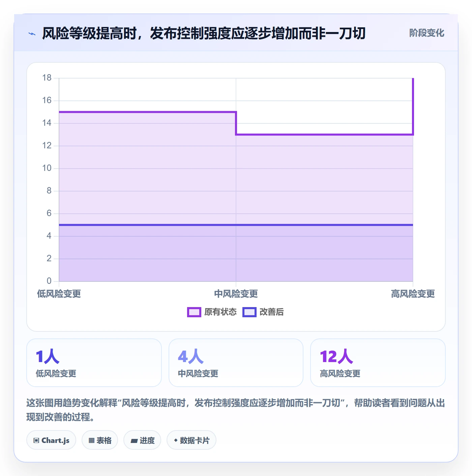This screenshot has width=472, height=476.
Task: Click the y-axis value 10
Action: (47, 168)
